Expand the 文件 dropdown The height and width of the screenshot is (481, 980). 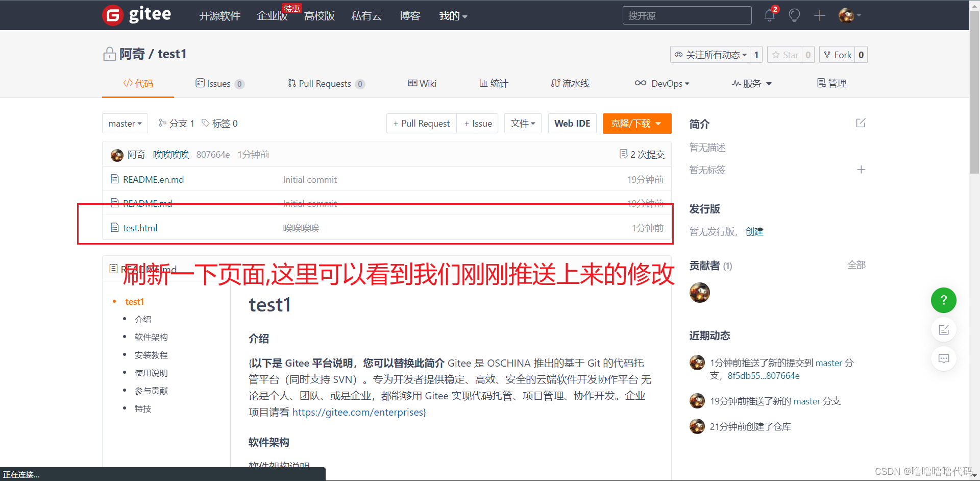pos(523,124)
